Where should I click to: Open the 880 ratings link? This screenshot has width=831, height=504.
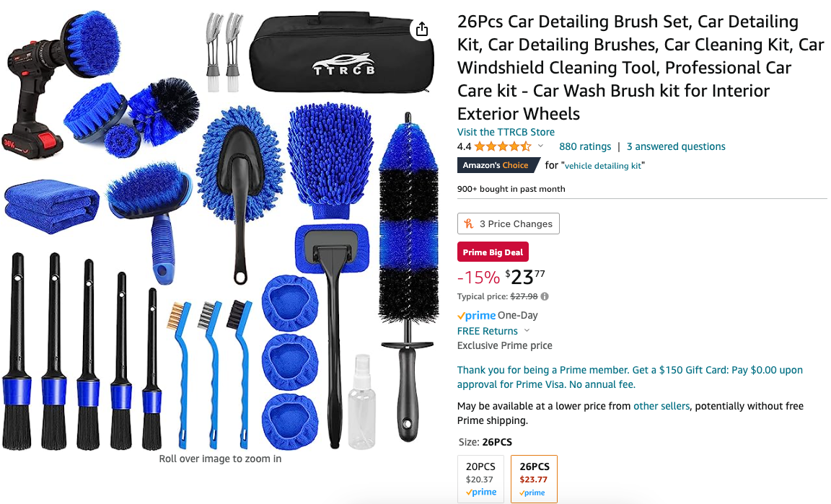[x=585, y=147]
